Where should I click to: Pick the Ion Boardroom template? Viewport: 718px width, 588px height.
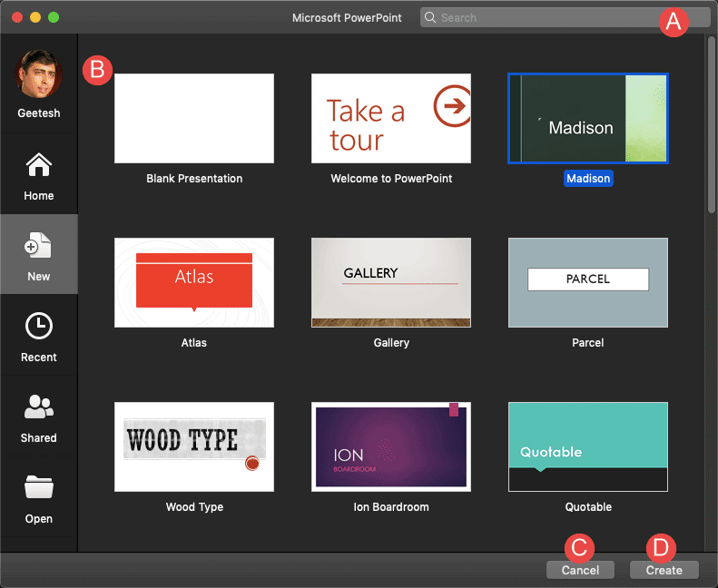(391, 446)
